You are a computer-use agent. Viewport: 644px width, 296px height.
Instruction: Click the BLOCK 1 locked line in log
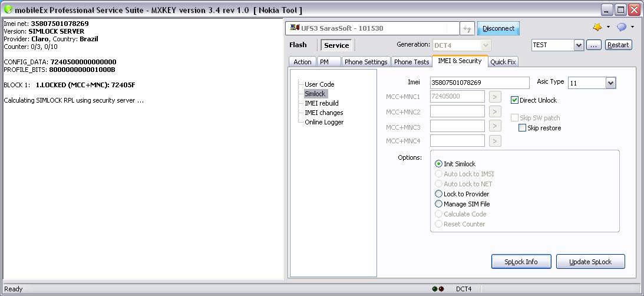70,85
